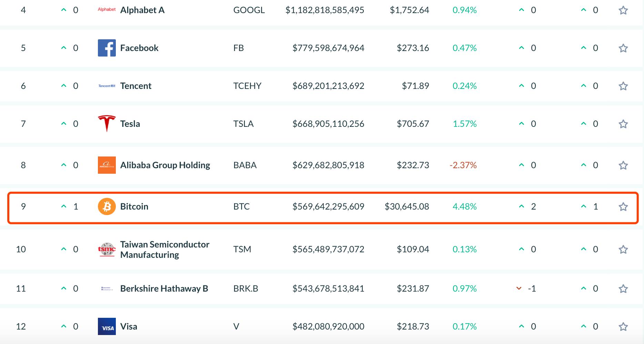The image size is (644, 344).
Task: Click the Alphabet logo icon
Action: tap(107, 10)
